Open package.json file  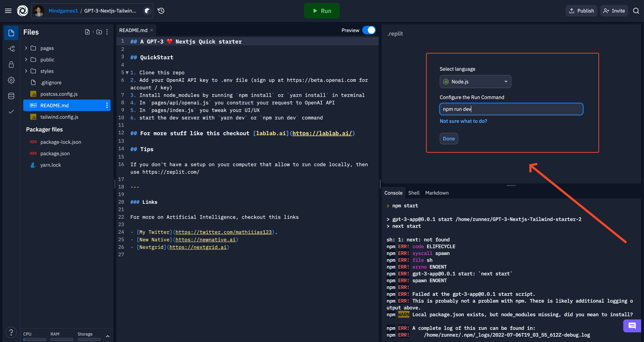[x=67, y=154]
